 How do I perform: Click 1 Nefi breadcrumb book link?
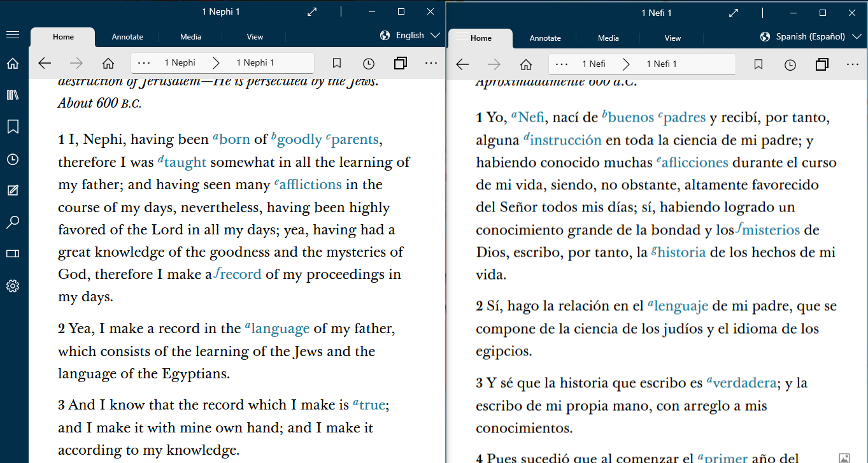[x=594, y=64]
